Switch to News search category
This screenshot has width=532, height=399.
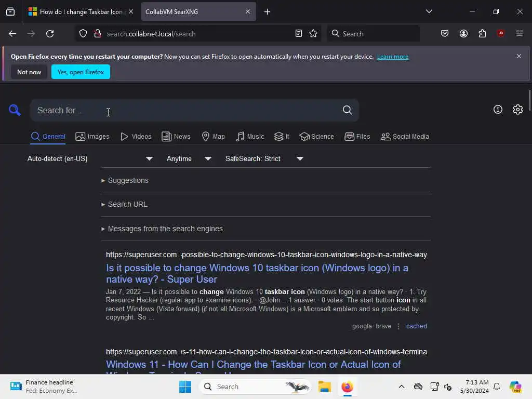[176, 137]
